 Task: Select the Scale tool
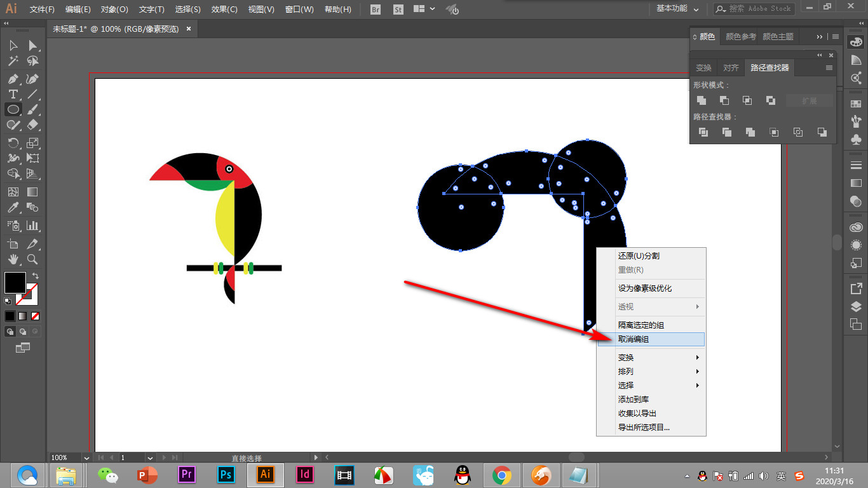tap(32, 143)
